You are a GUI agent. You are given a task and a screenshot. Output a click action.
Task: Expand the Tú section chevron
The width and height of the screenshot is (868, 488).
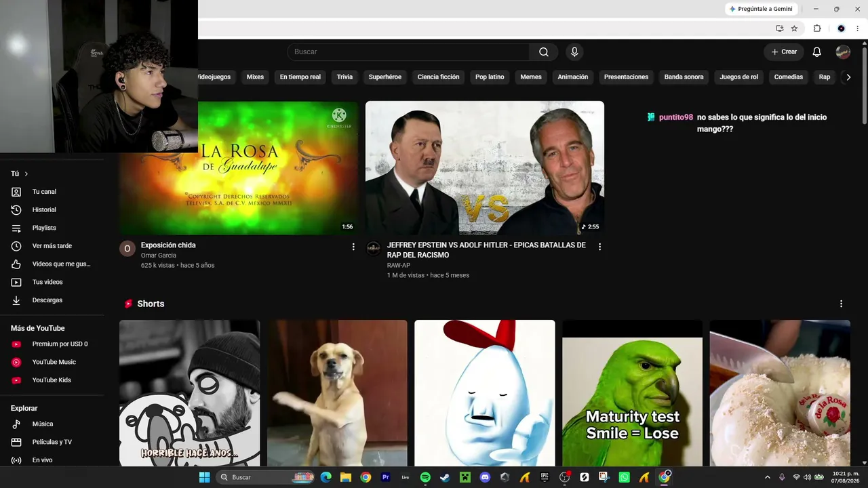(26, 174)
